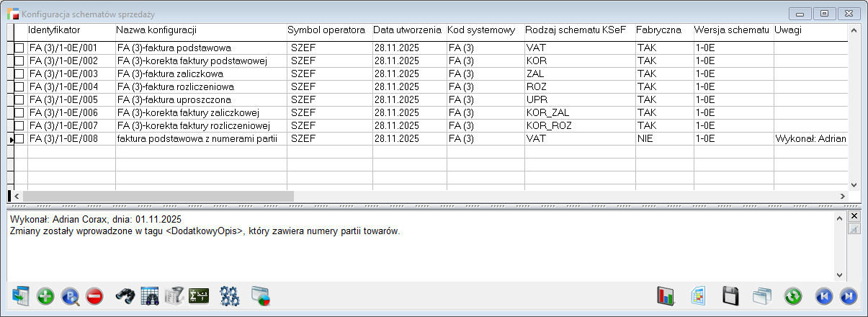Open settings with the blue gears icon
The image size is (868, 317).
[229, 295]
